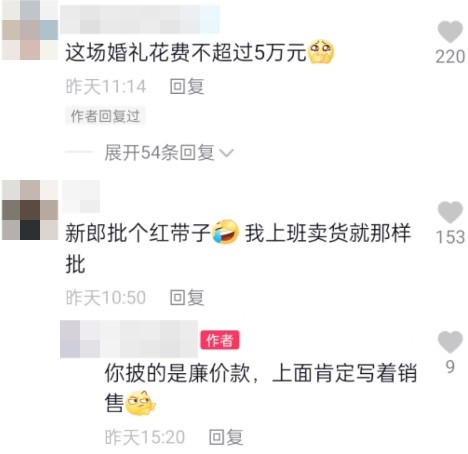Like the author's 廉价款 reply
468x454 pixels.
pos(450,342)
